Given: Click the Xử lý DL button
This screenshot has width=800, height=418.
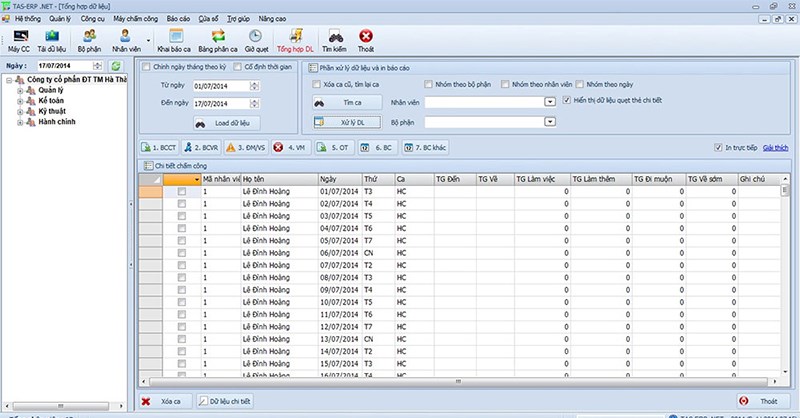Looking at the screenshot, I should point(347,122).
